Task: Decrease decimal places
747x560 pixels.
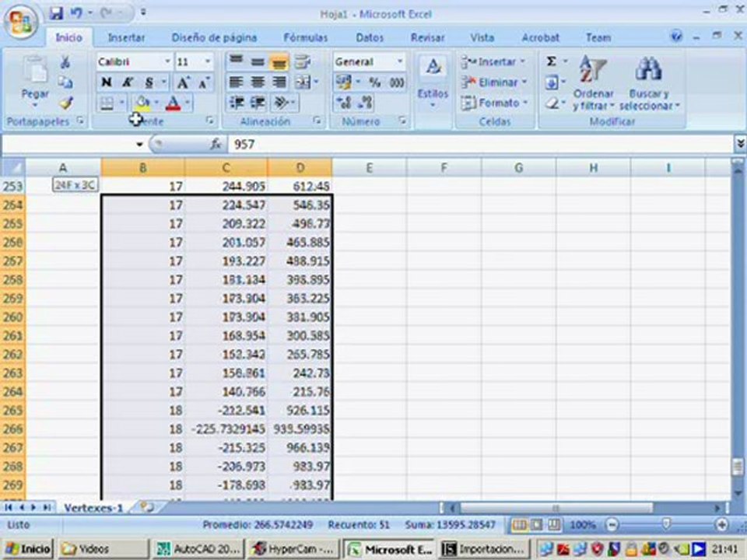Action: pos(366,103)
